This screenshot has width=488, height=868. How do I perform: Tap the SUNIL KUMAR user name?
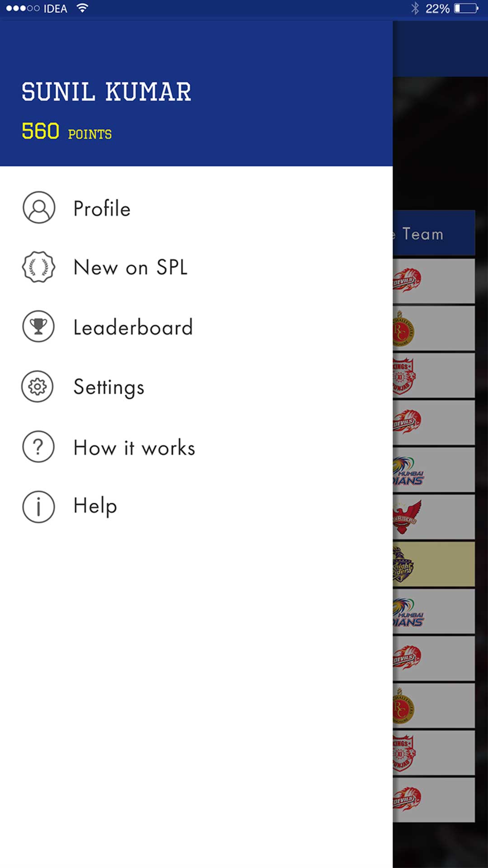[107, 92]
